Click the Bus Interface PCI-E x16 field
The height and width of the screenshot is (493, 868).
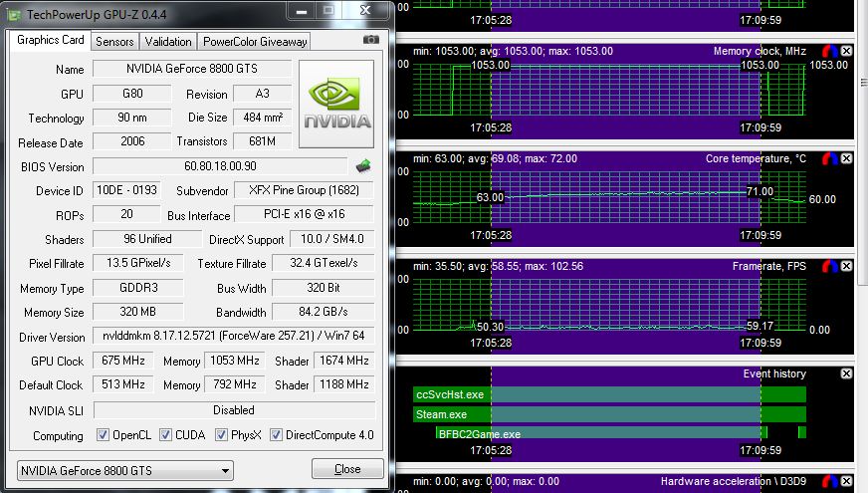[304, 214]
